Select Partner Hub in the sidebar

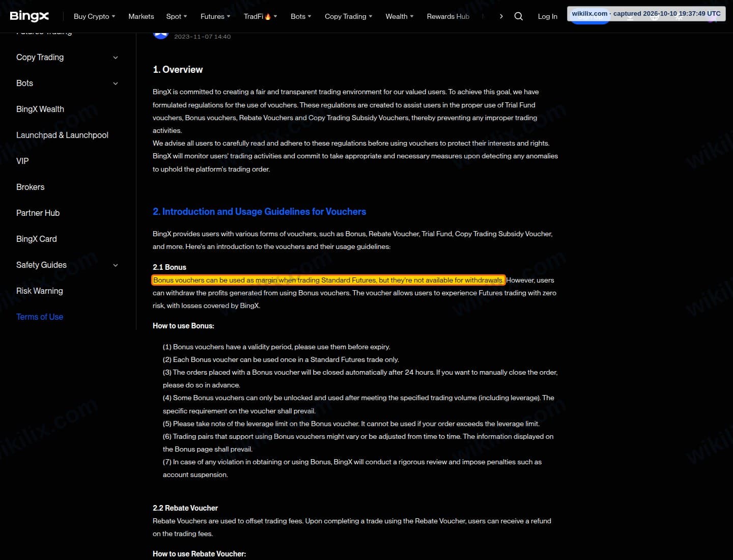pyautogui.click(x=38, y=213)
